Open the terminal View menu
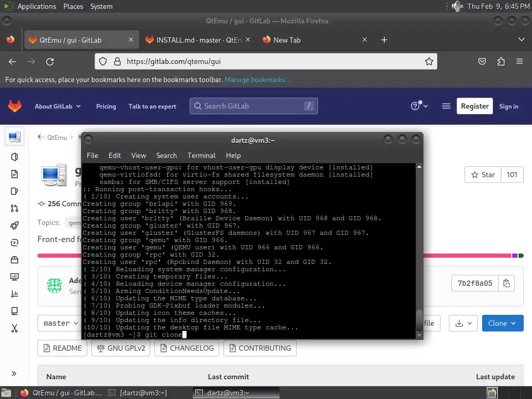This screenshot has width=532, height=399. pos(138,155)
